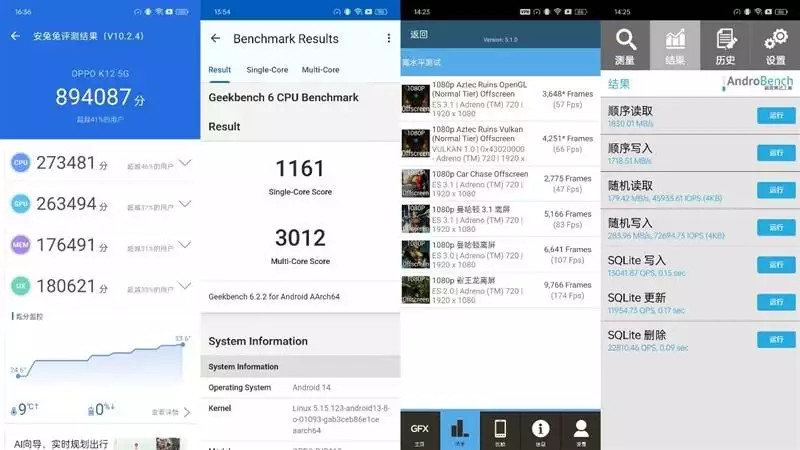Viewport: 800px width, 450px height.
Task: Expand the UX score 180621 details
Action: 185,286
